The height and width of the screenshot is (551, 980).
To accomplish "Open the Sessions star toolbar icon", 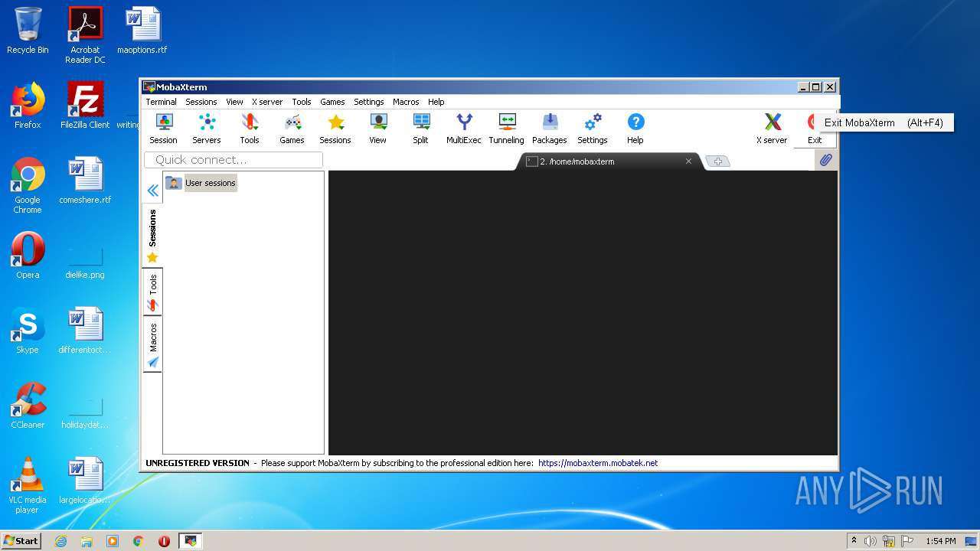I will click(x=335, y=129).
